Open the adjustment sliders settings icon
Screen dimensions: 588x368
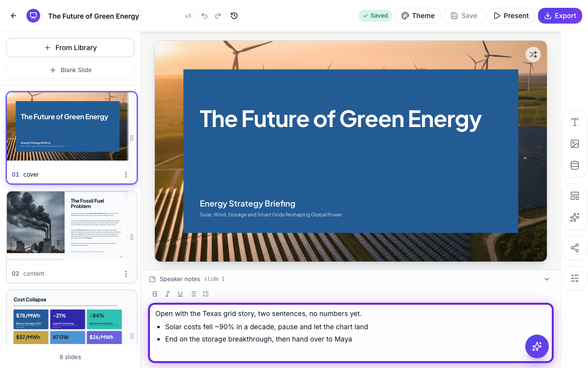pyautogui.click(x=575, y=278)
